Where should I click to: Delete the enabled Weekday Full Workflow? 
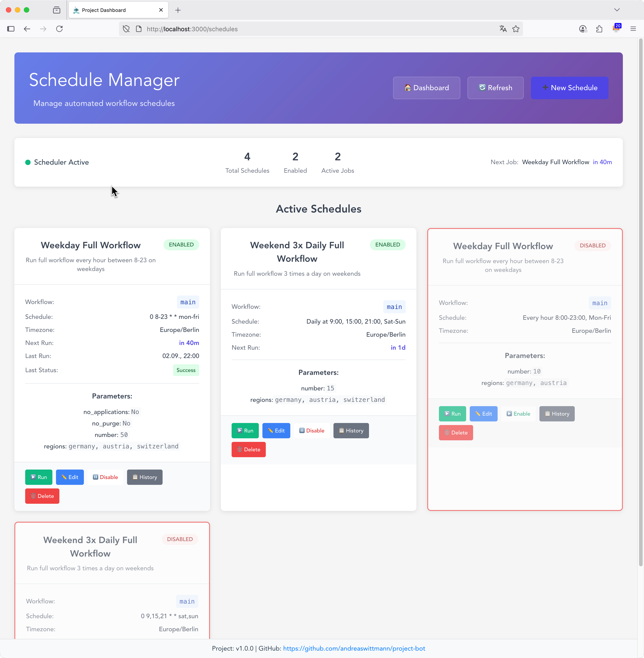tap(42, 496)
